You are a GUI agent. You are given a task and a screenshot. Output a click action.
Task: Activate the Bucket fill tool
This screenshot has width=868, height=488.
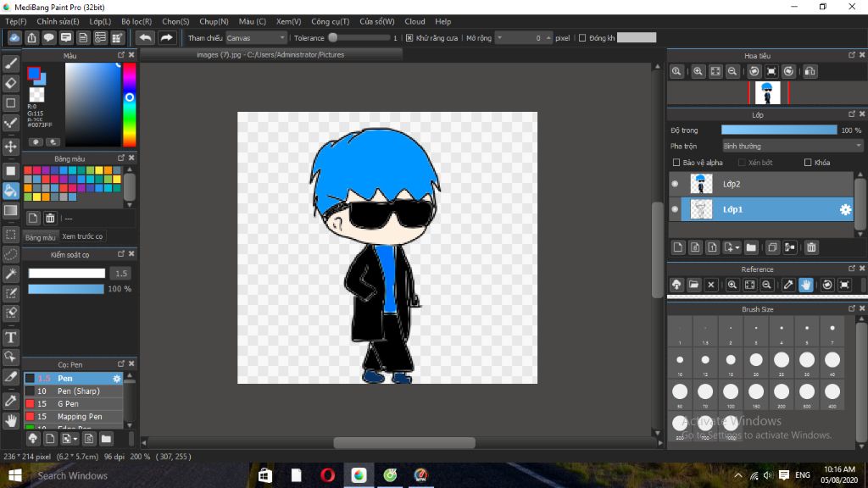(x=10, y=191)
